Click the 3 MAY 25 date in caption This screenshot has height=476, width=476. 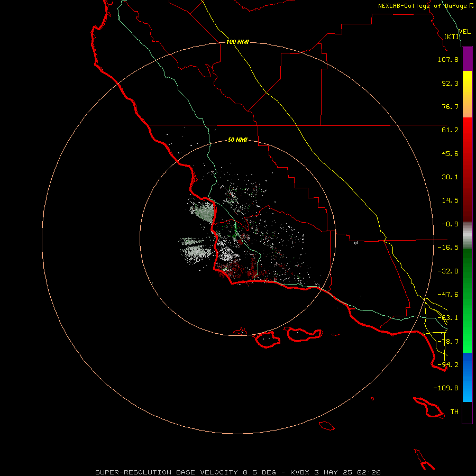click(333, 472)
